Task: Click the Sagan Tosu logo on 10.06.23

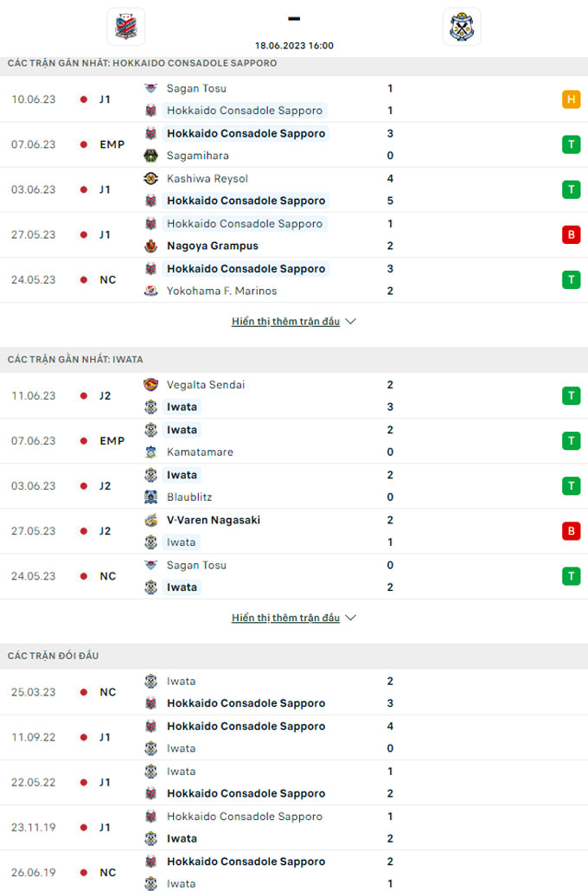Action: pyautogui.click(x=151, y=88)
